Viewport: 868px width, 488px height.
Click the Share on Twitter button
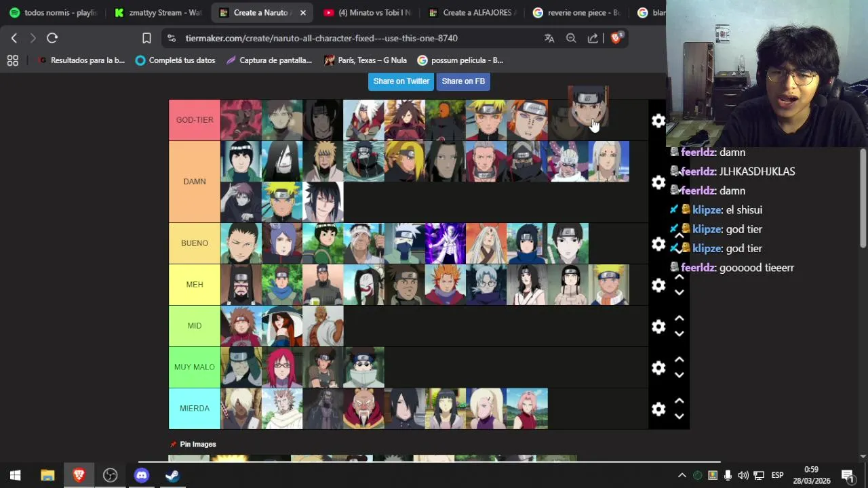(x=401, y=81)
